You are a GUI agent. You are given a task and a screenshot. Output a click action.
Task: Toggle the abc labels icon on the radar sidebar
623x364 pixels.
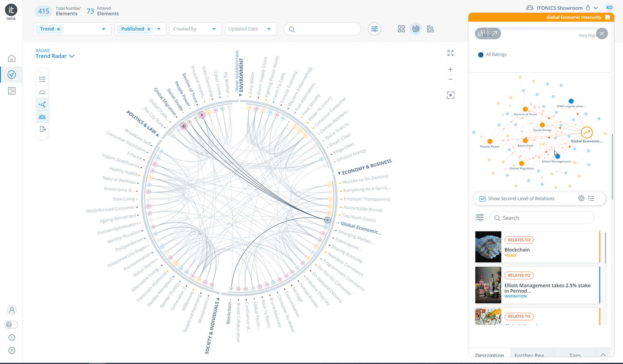tap(42, 116)
